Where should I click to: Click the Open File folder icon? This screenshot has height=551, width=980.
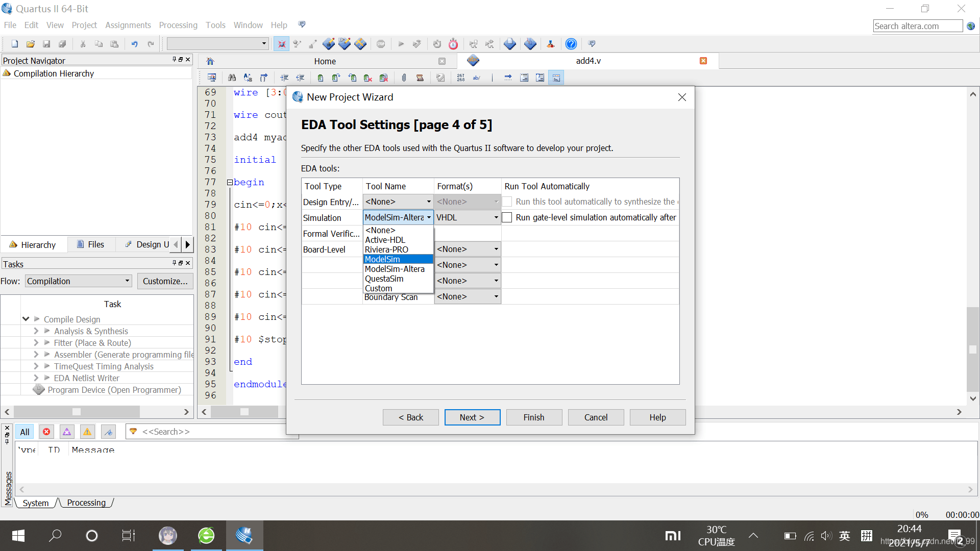click(31, 44)
